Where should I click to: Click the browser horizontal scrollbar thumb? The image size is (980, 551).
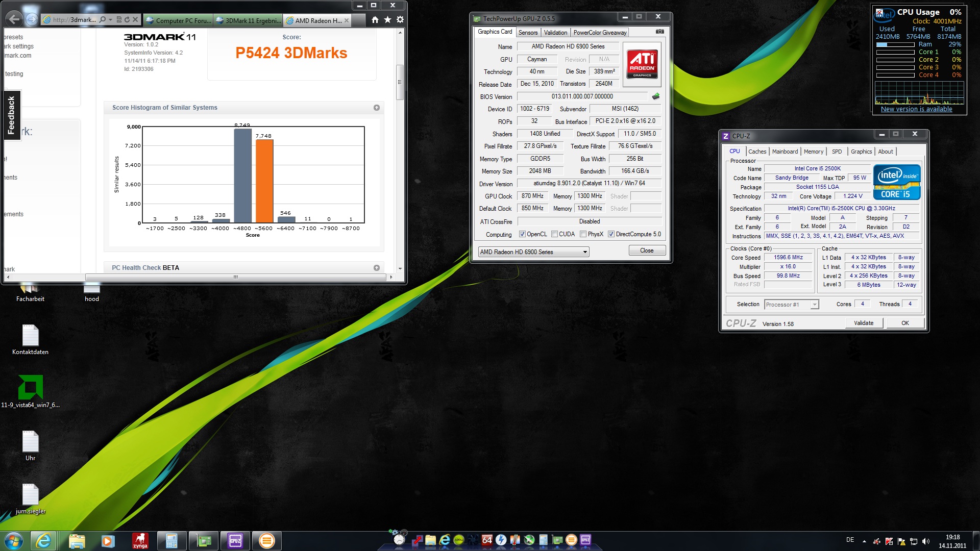tap(235, 277)
